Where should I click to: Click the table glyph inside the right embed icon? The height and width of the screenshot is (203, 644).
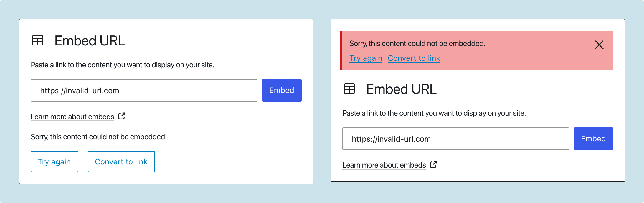click(x=349, y=89)
